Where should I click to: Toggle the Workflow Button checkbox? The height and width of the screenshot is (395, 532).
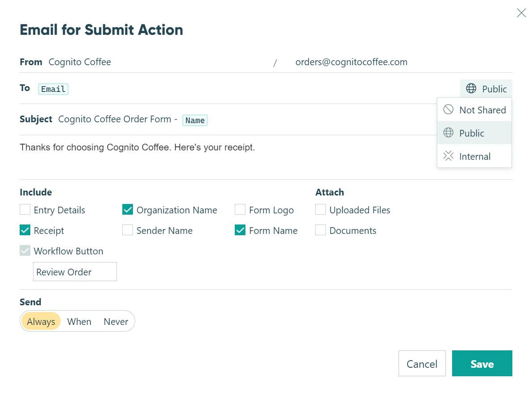pos(25,251)
